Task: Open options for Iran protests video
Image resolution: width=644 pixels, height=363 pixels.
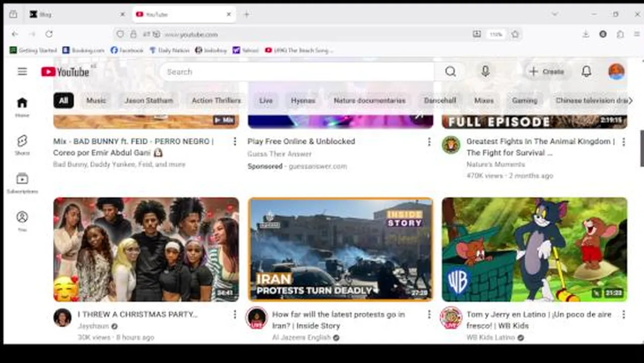Action: (429, 315)
